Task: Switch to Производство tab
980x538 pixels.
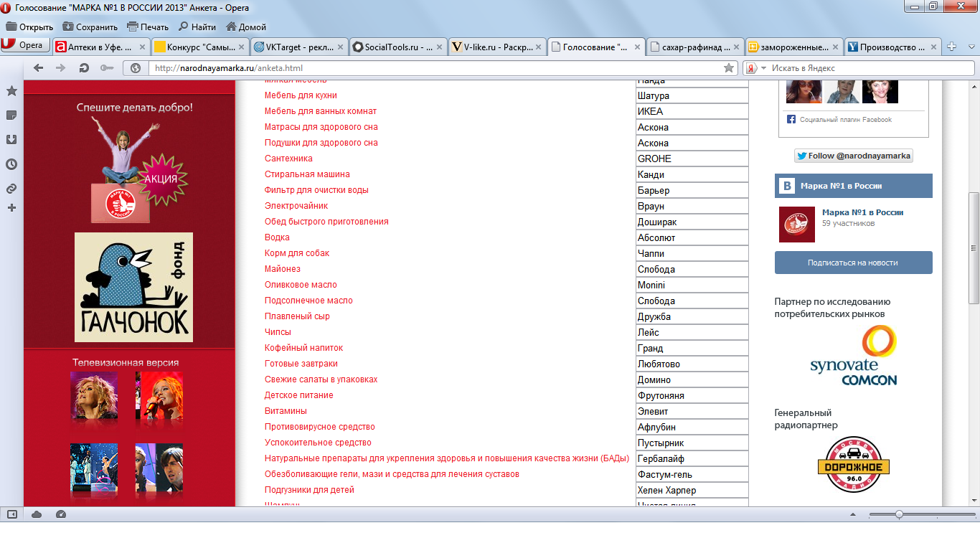Action: click(x=892, y=47)
